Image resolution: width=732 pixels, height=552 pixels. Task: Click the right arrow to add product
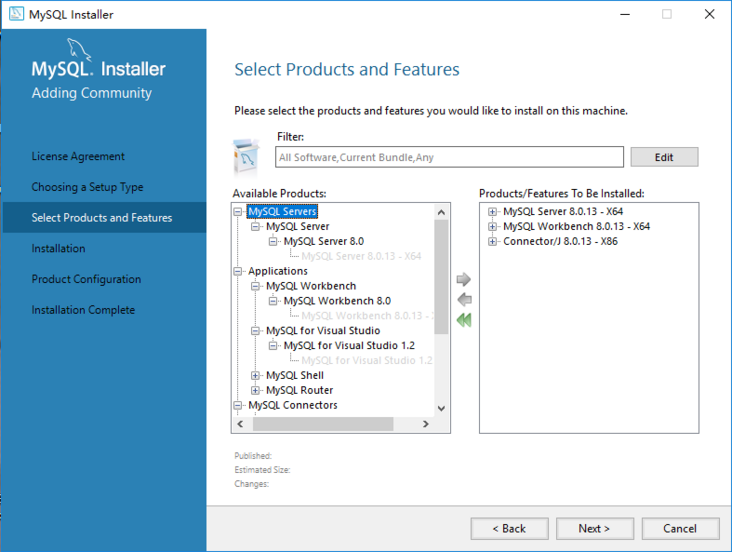(463, 280)
